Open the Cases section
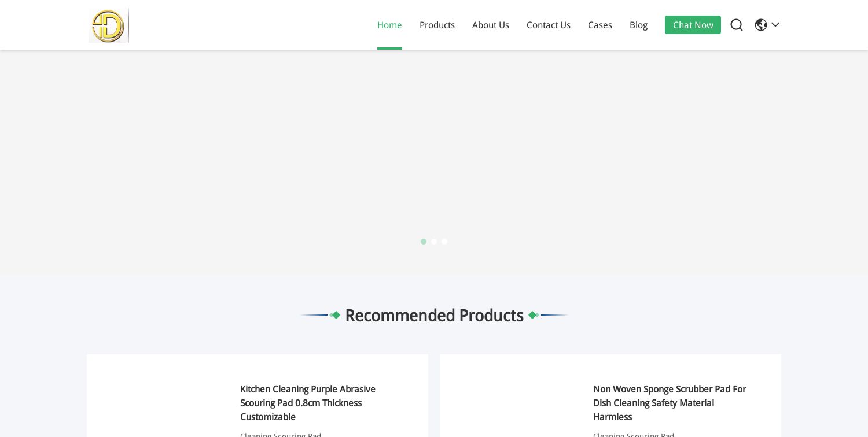868x437 pixels. [600, 25]
